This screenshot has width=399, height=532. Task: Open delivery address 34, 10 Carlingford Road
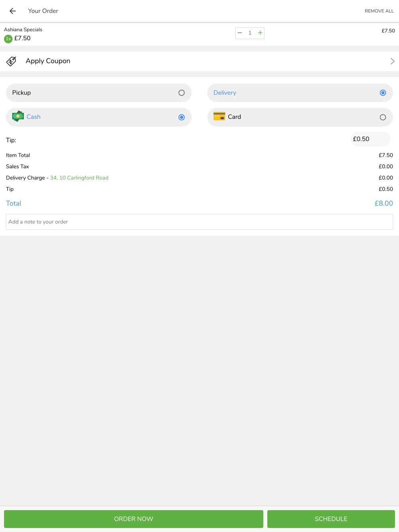(x=79, y=178)
